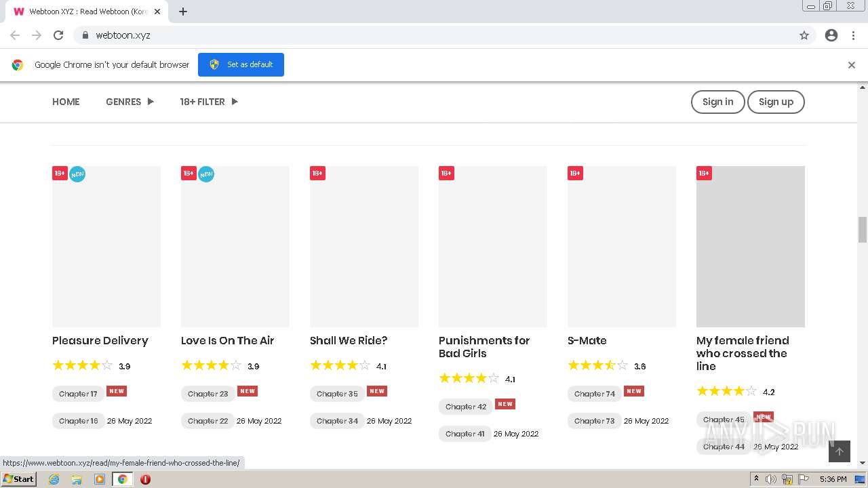
Task: Open a new browser tab
Action: [183, 12]
